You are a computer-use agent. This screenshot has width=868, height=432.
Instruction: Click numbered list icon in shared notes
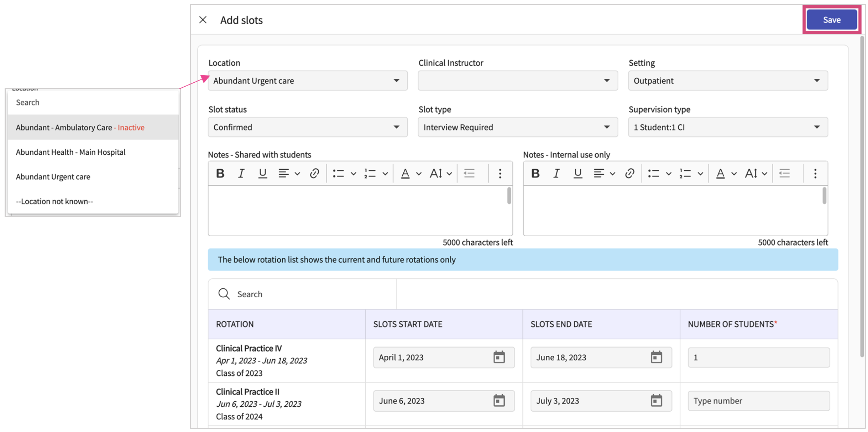370,174
